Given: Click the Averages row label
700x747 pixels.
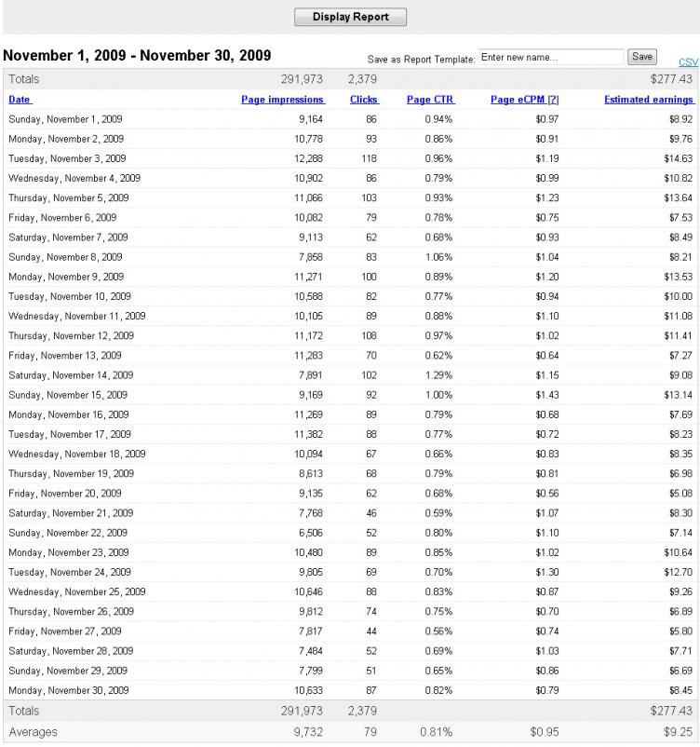Looking at the screenshot, I should tap(33, 732).
